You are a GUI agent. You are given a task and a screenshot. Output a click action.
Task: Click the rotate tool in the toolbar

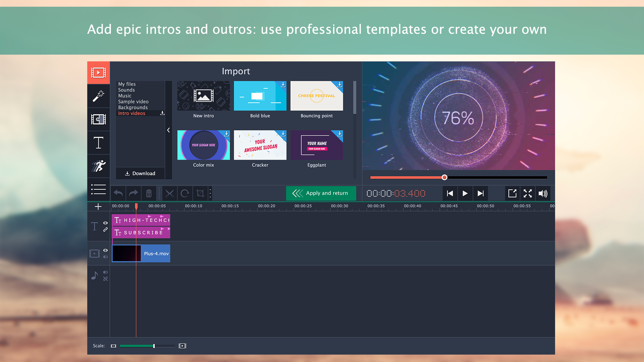(185, 193)
